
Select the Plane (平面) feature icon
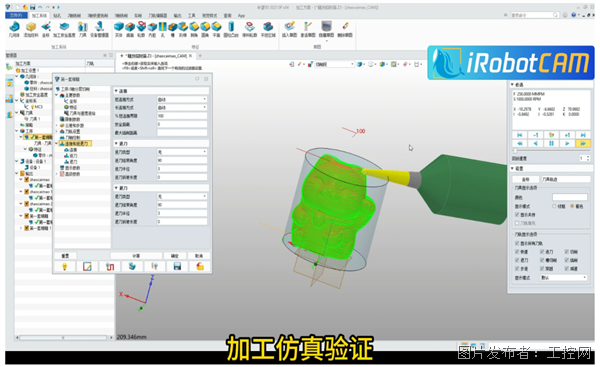coord(216,29)
